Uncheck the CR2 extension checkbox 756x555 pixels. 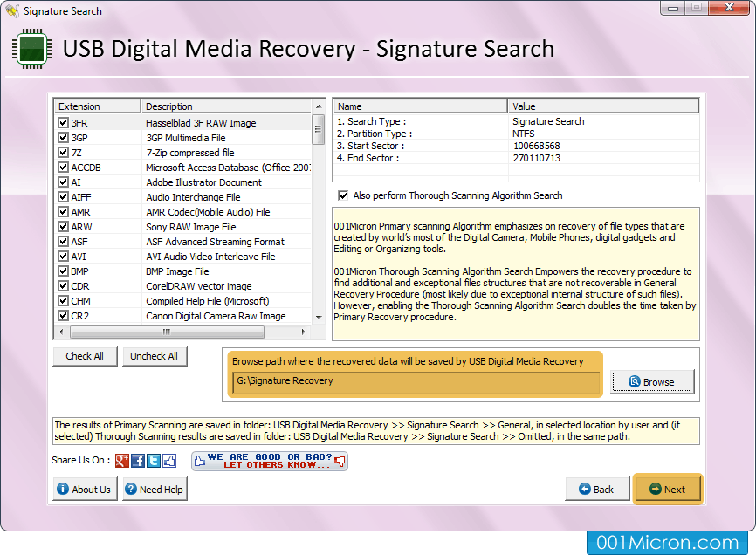[x=63, y=316]
